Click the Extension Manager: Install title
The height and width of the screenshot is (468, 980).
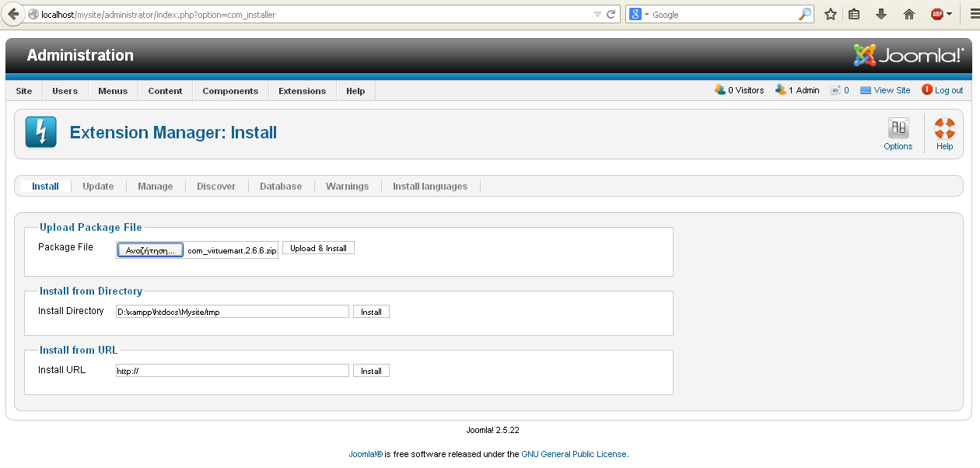click(x=173, y=132)
